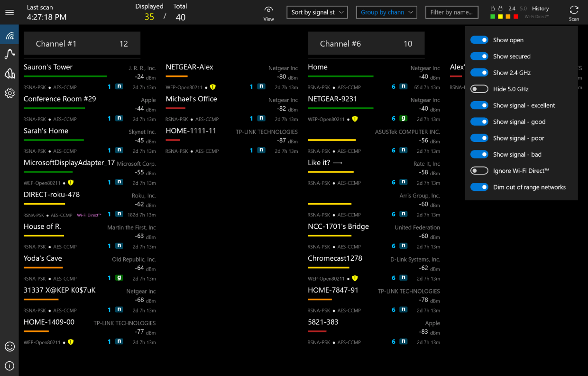Click the red signal legend swatch
This screenshot has width=588, height=376.
(515, 16)
